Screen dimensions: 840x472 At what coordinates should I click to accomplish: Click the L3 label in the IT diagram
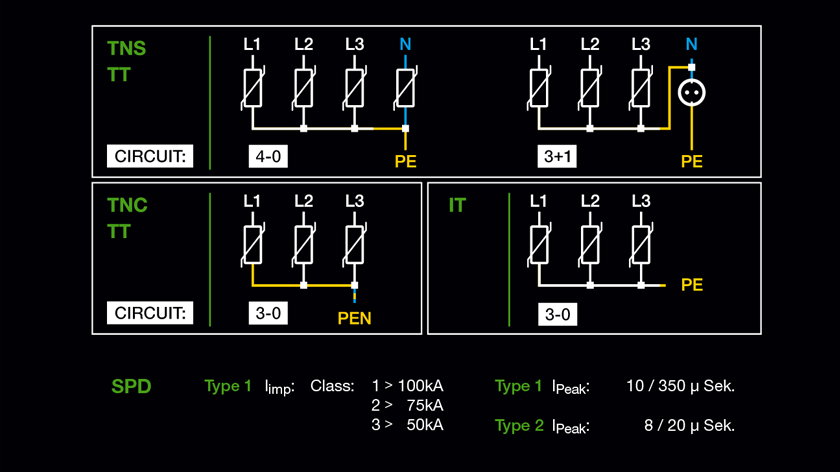coord(641,201)
